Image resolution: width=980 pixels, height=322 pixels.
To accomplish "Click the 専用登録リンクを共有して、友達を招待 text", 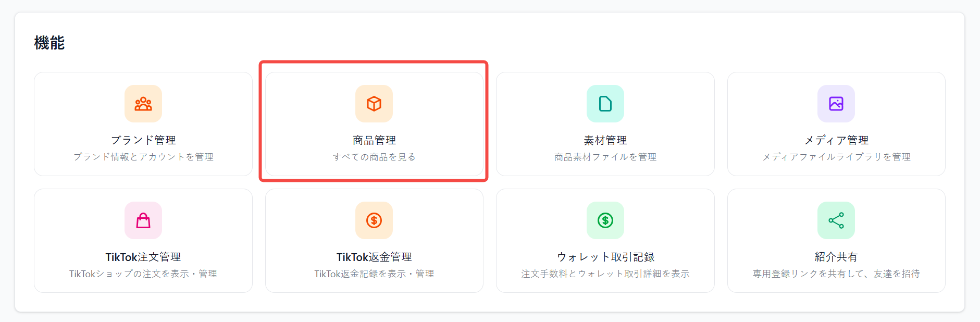I will click(836, 273).
